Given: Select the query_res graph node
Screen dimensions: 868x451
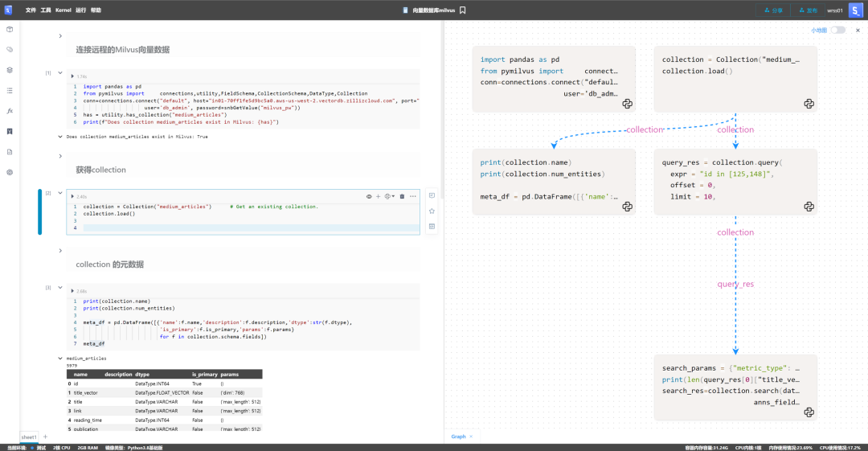Looking at the screenshot, I should click(735, 182).
